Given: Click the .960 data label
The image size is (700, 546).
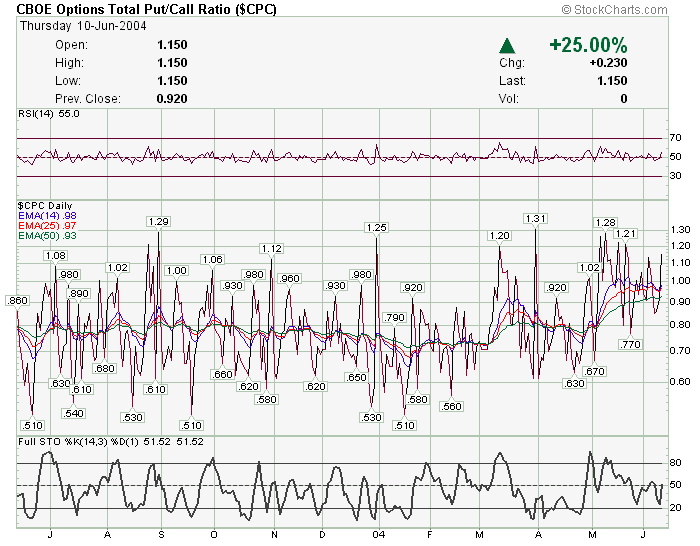Looking at the screenshot, I should (x=289, y=279).
